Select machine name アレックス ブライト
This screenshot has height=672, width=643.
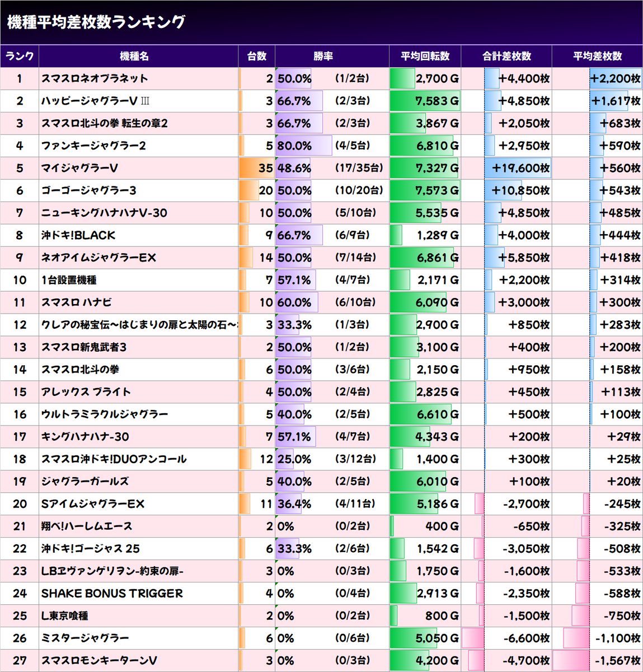click(86, 392)
